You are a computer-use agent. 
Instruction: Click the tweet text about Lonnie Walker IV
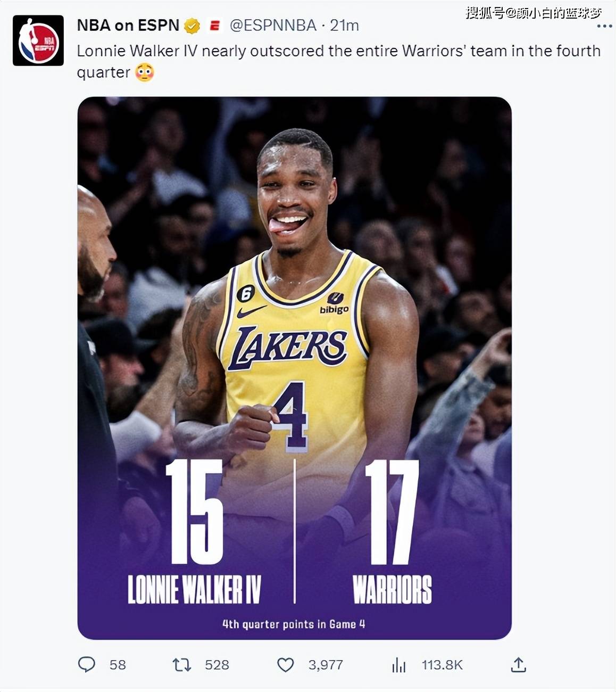[339, 61]
